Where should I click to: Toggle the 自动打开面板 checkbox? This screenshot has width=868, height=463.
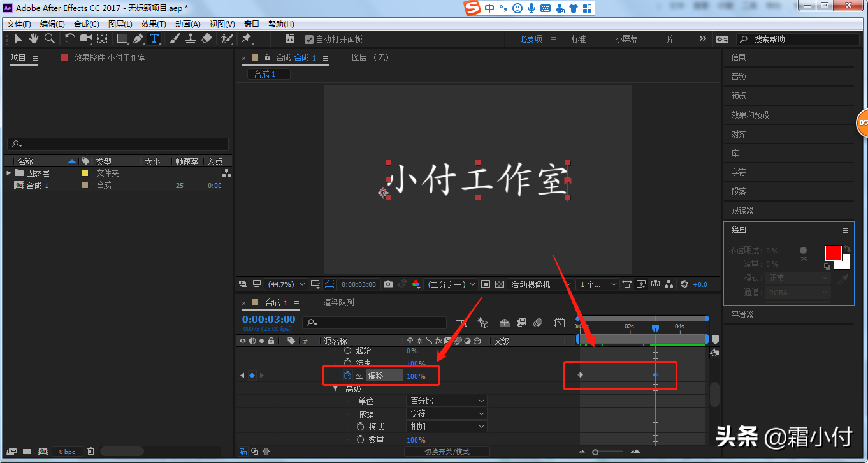[309, 40]
